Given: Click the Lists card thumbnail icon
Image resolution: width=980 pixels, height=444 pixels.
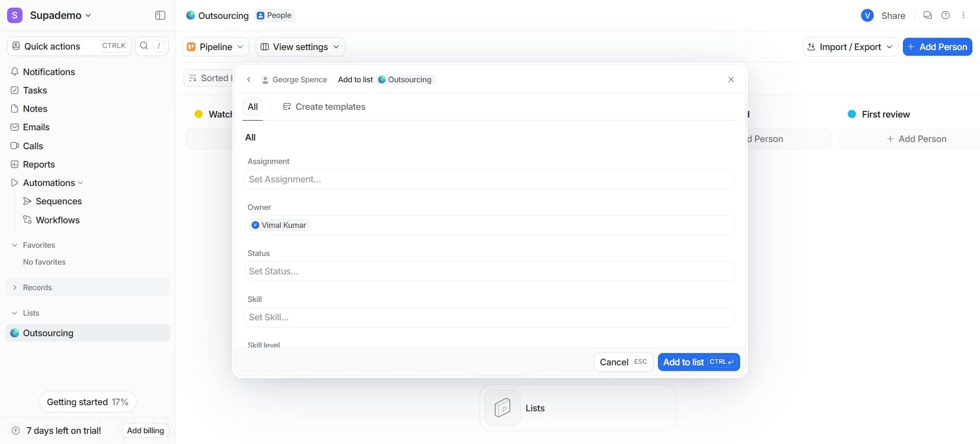Looking at the screenshot, I should (x=503, y=408).
